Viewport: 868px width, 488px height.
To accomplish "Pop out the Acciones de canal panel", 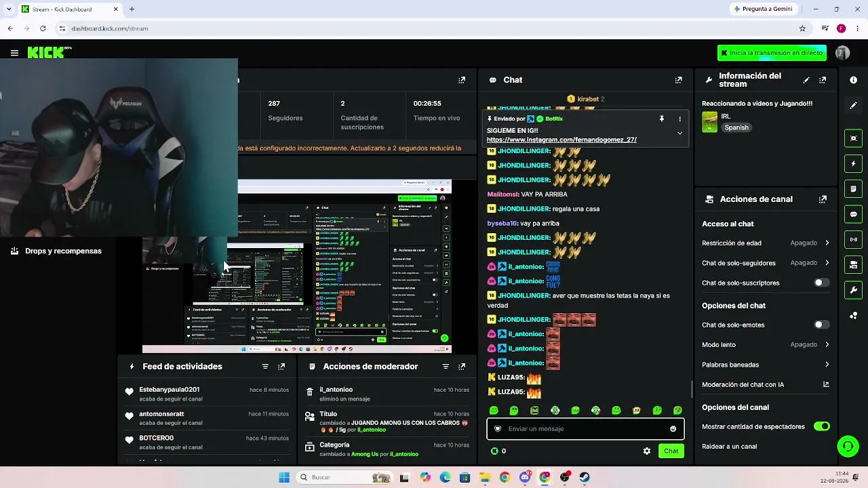I will 823,199.
